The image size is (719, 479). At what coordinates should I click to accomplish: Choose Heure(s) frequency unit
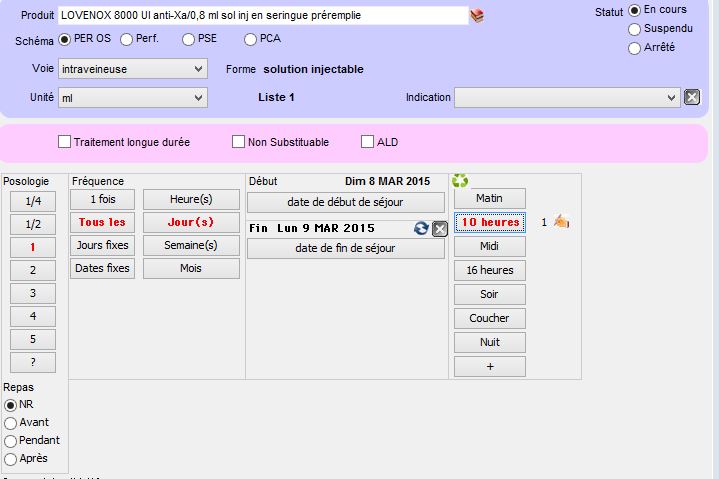(x=191, y=199)
